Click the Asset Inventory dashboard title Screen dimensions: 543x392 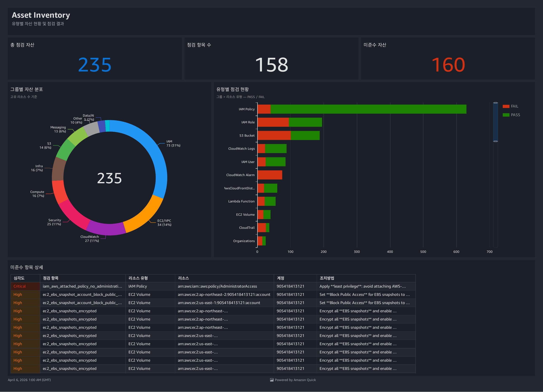coord(41,15)
